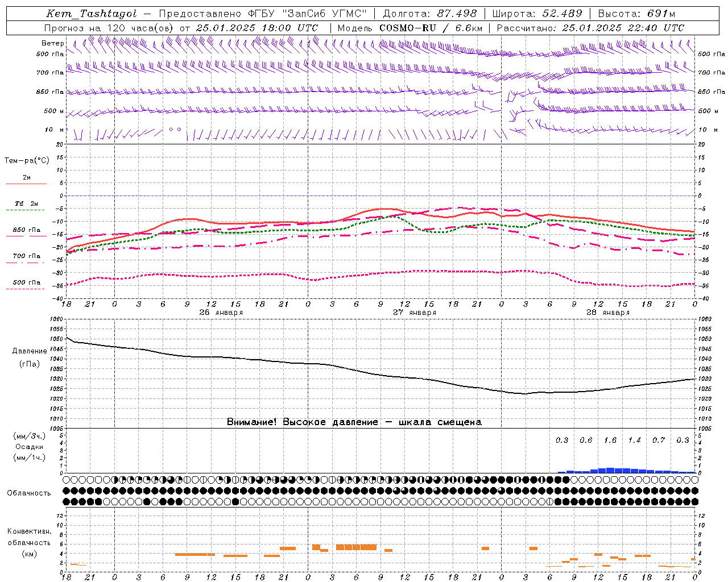
Task: Click the '700 гПа' temperature legend entry
Action: point(27,256)
